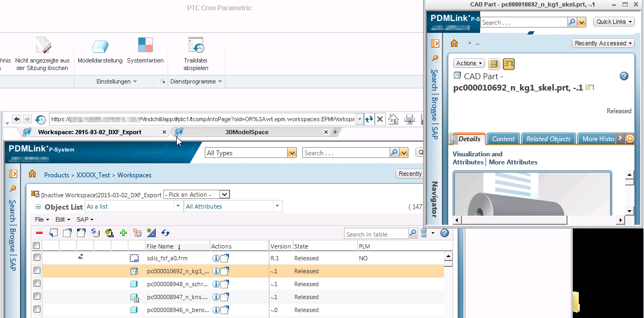
Task: Expand navigator panel arrow in main PDMLink sidebar
Action: pyautogui.click(x=13, y=174)
